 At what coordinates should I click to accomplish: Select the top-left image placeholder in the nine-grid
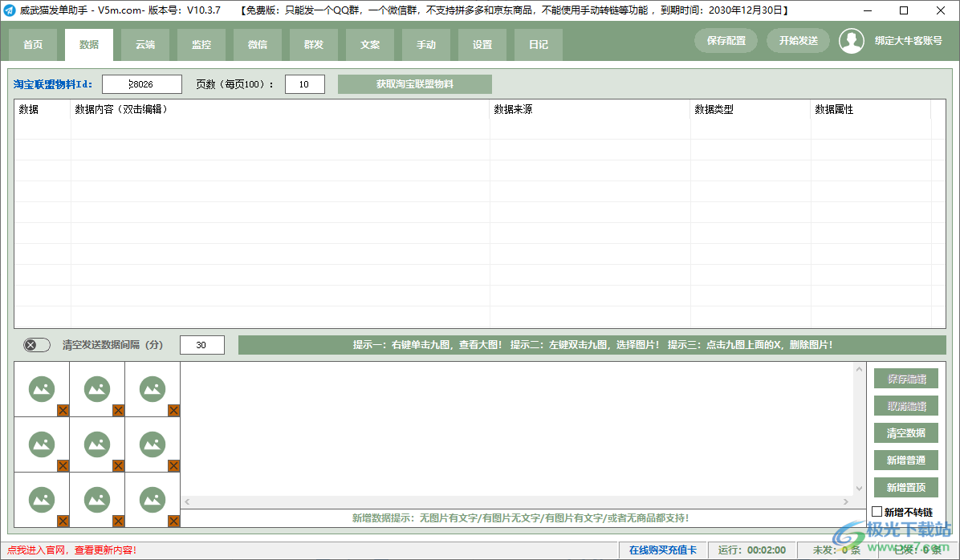(x=42, y=388)
